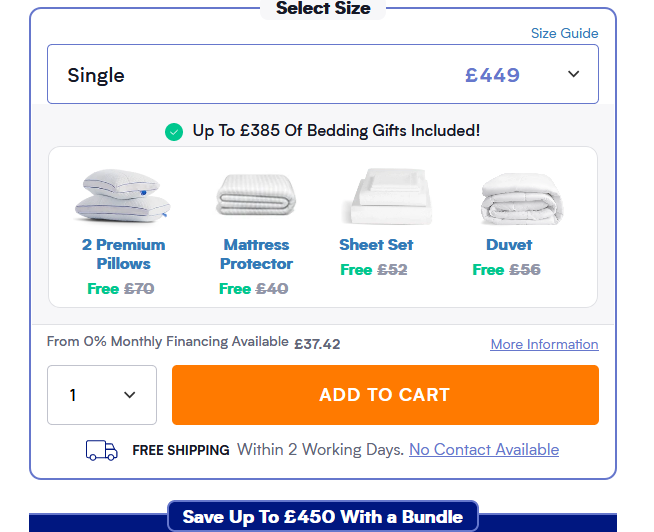Image resolution: width=654 pixels, height=532 pixels.
Task: Open the No Contact Available link
Action: click(483, 450)
